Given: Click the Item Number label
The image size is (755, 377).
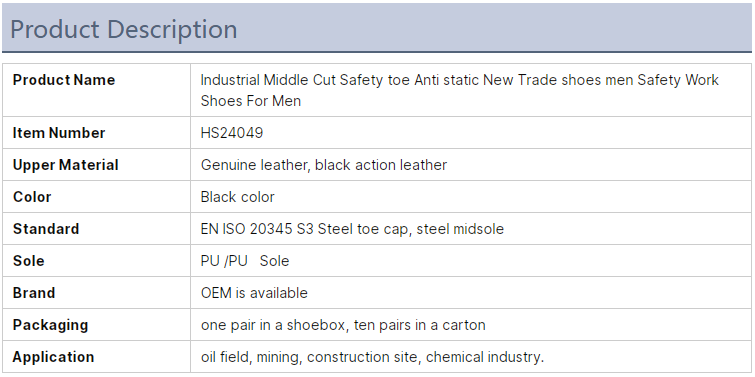Looking at the screenshot, I should coord(59,133).
